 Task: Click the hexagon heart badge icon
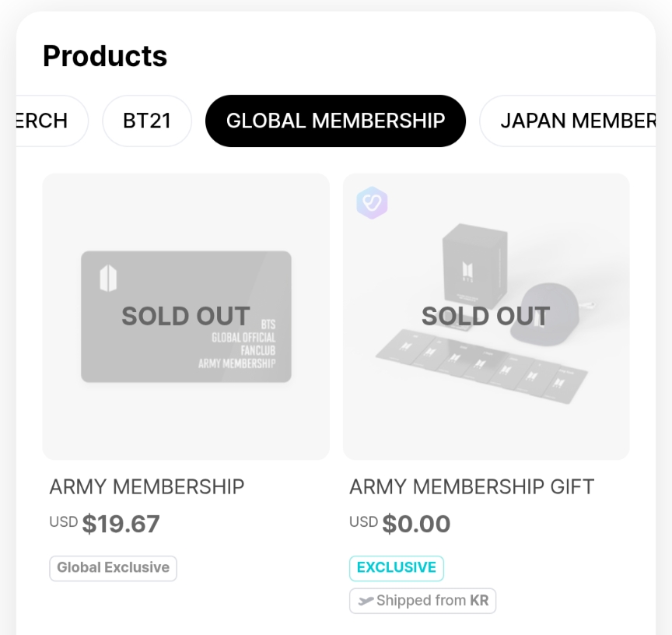click(372, 203)
